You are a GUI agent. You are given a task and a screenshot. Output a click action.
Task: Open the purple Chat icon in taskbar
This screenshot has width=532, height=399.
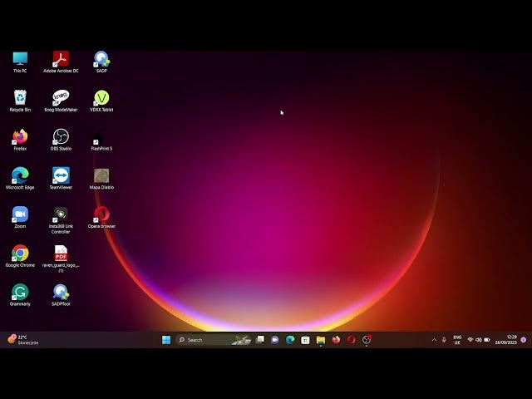[275, 340]
